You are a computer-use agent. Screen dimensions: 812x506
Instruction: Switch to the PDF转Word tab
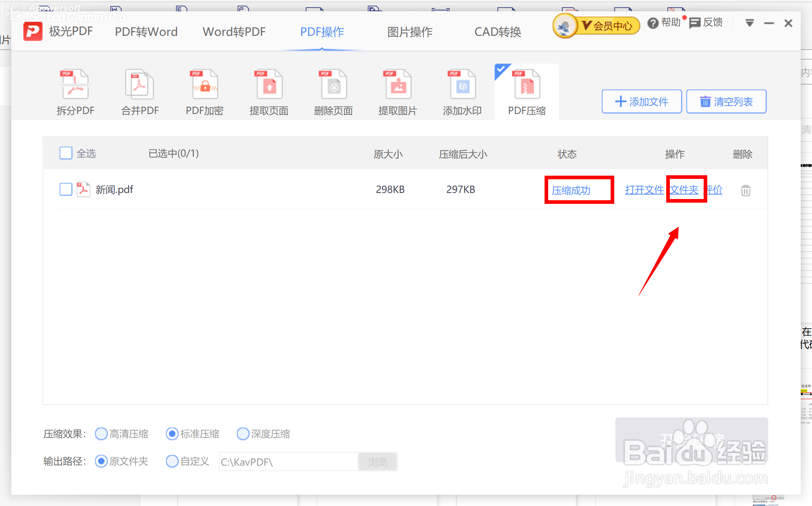coord(146,32)
